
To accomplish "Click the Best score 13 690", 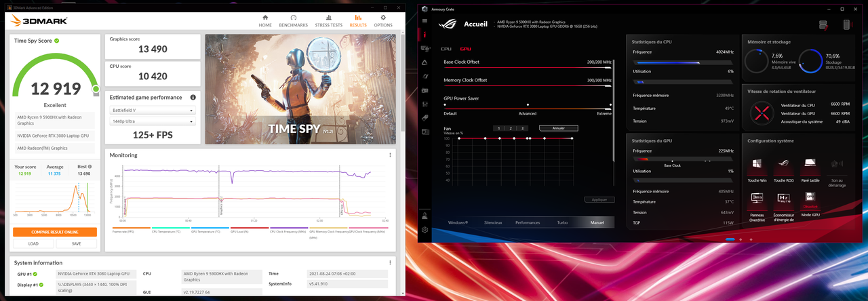I will 83,174.
